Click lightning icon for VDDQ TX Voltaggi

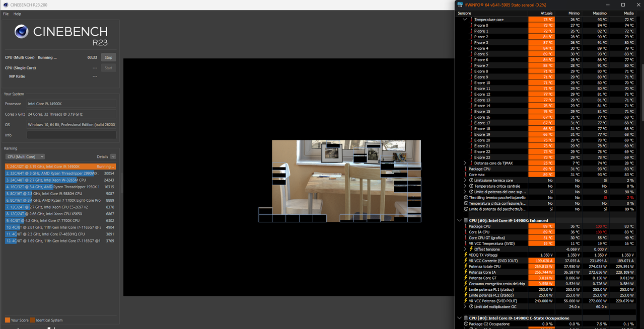466,255
